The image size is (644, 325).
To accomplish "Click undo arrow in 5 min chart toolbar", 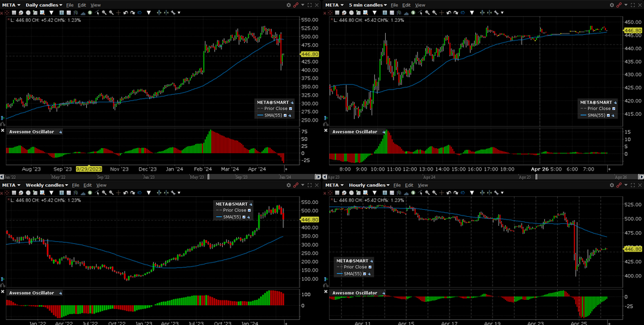I will [448, 13].
